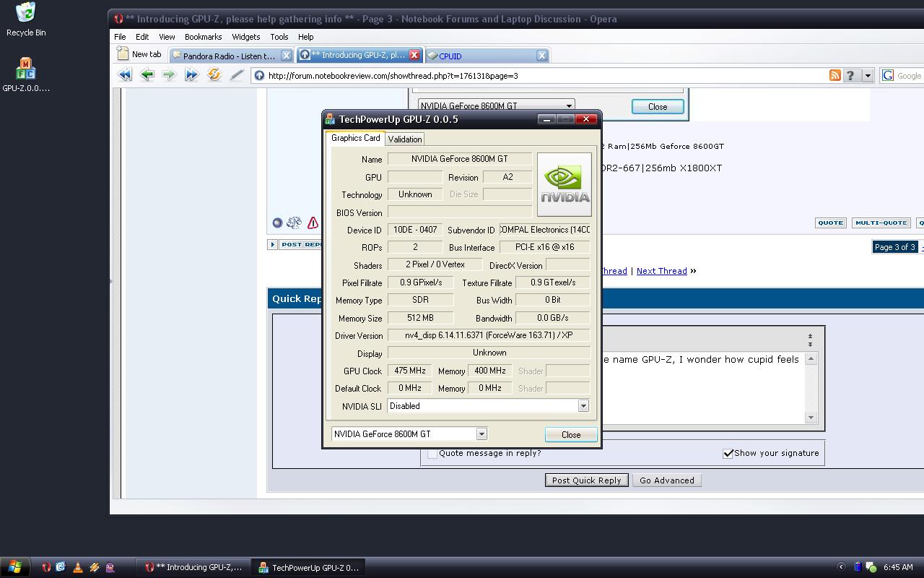Image resolution: width=924 pixels, height=578 pixels.
Task: Click Opera's fast forward icon
Action: pyautogui.click(x=191, y=74)
